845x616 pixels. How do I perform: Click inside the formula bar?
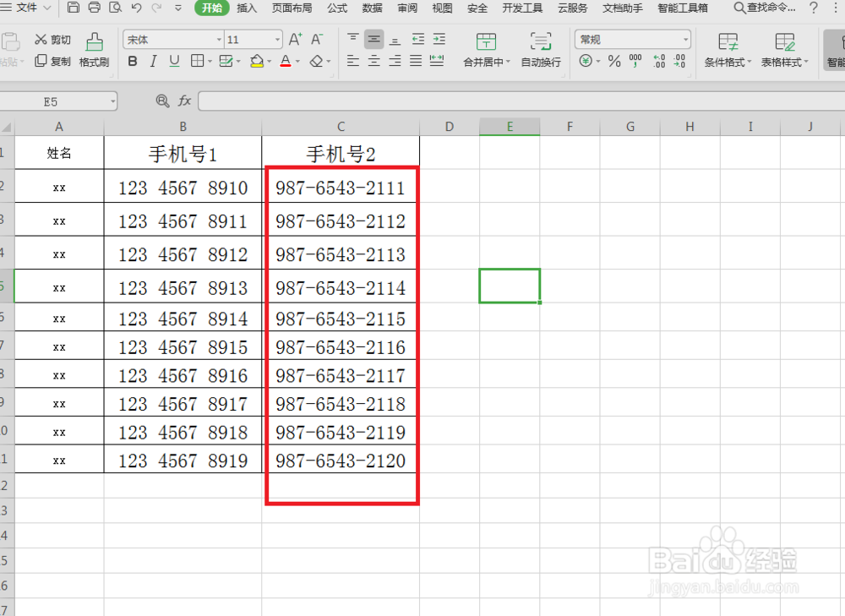tap(521, 101)
